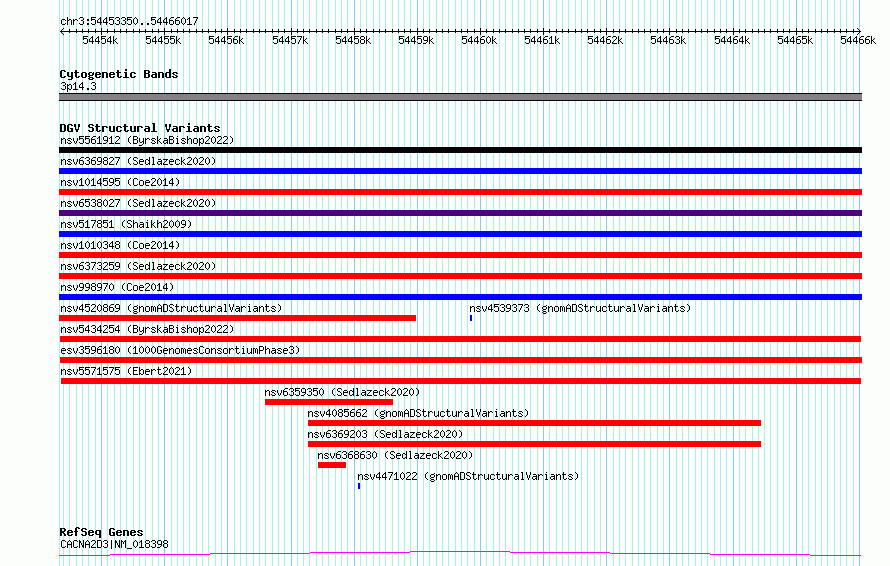Open nsv6359350 (Sedlazeck2020) variant label
The image size is (890, 566).
[342, 392]
